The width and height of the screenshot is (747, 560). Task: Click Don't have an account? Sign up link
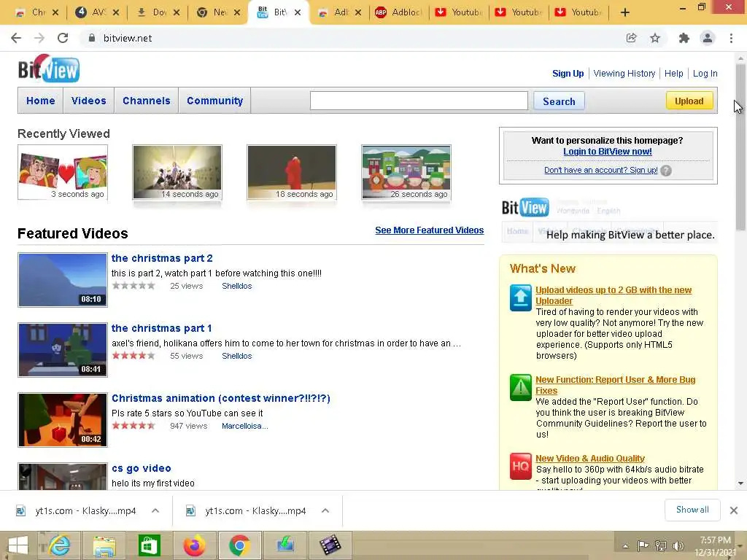point(601,170)
